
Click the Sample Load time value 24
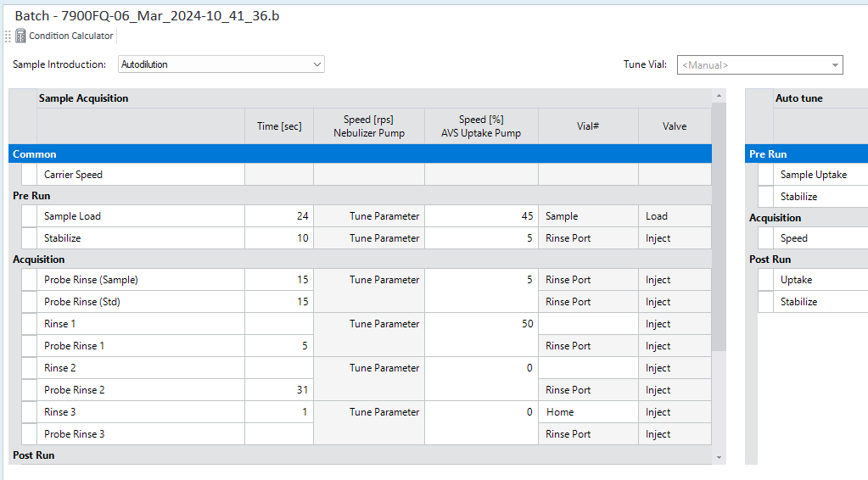pos(279,216)
